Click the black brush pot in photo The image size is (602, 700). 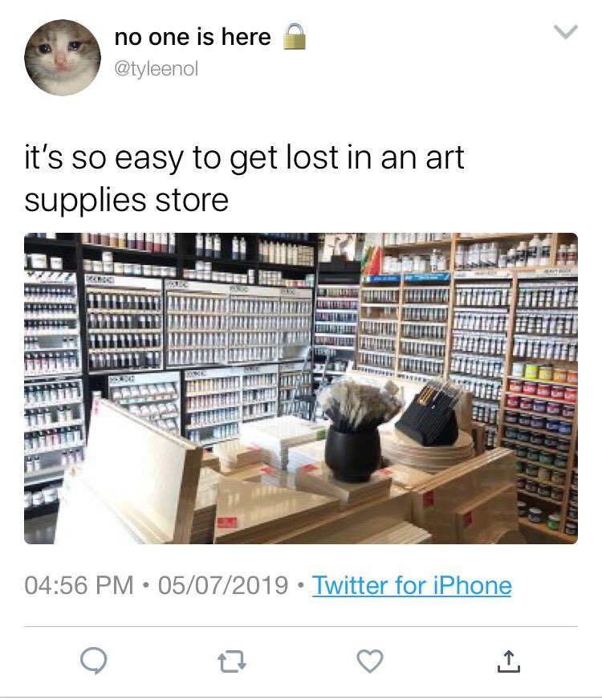click(x=352, y=452)
